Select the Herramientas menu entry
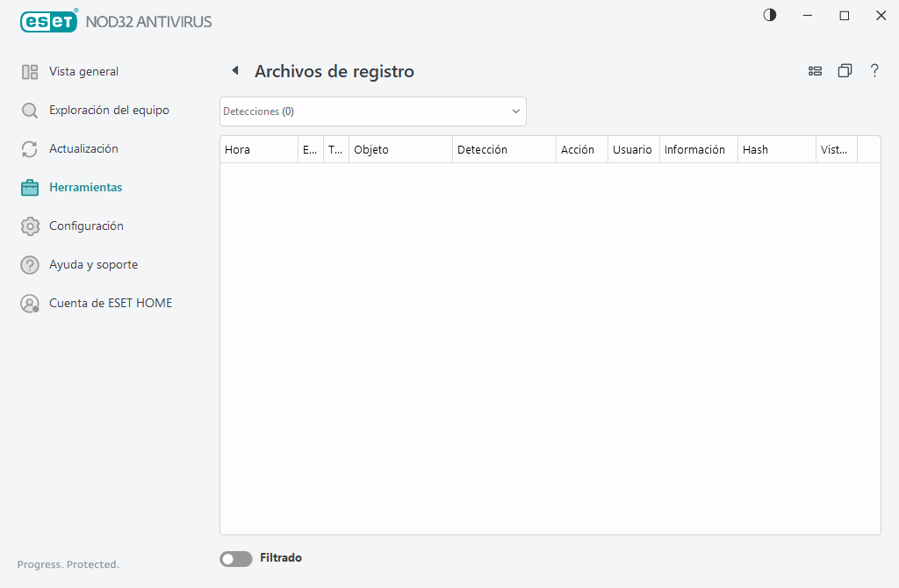 pyautogui.click(x=85, y=187)
